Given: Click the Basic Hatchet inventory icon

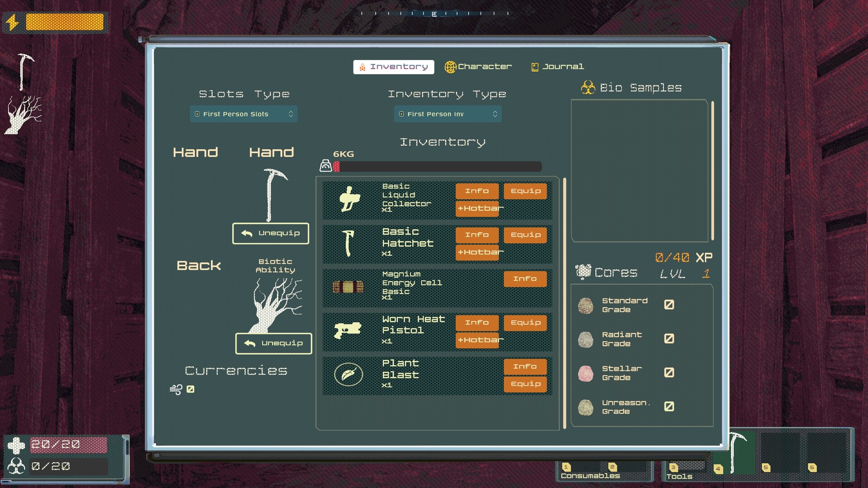Looking at the screenshot, I should click(348, 243).
